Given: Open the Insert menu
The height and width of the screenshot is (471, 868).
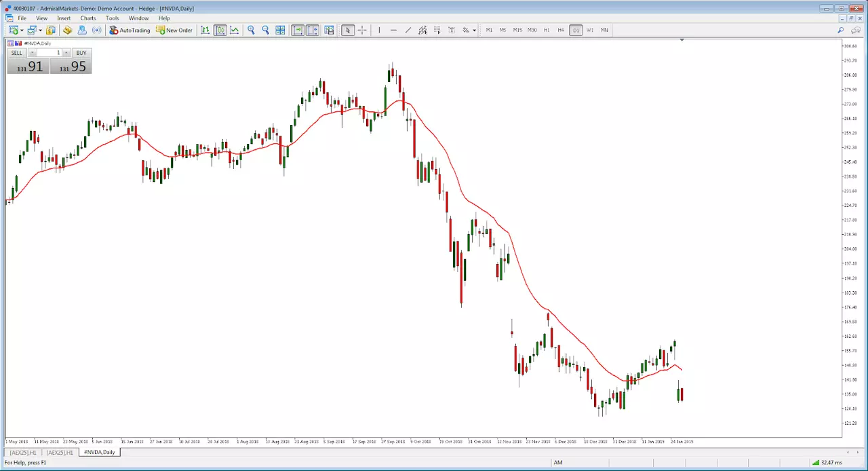Looking at the screenshot, I should (64, 18).
